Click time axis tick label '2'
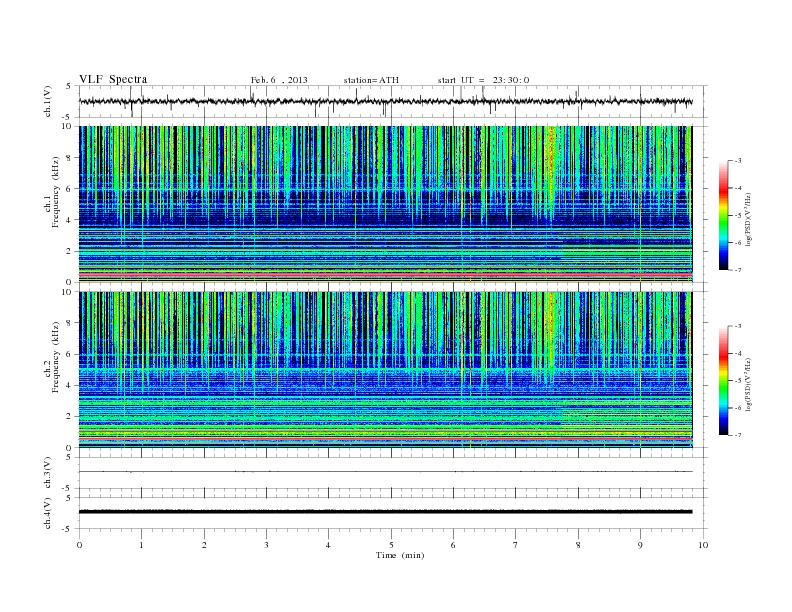This screenshot has width=792, height=612. (204, 545)
